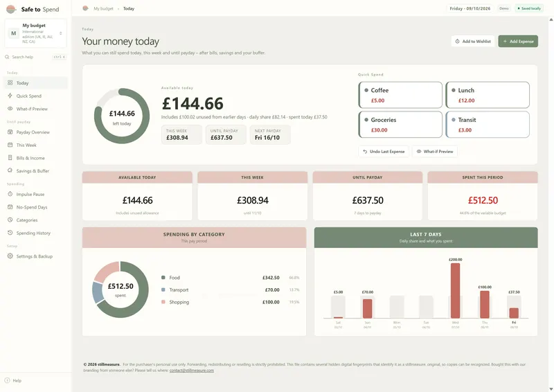This screenshot has height=392, width=554.
Task: Click the This Week calendar icon
Action: point(10,145)
